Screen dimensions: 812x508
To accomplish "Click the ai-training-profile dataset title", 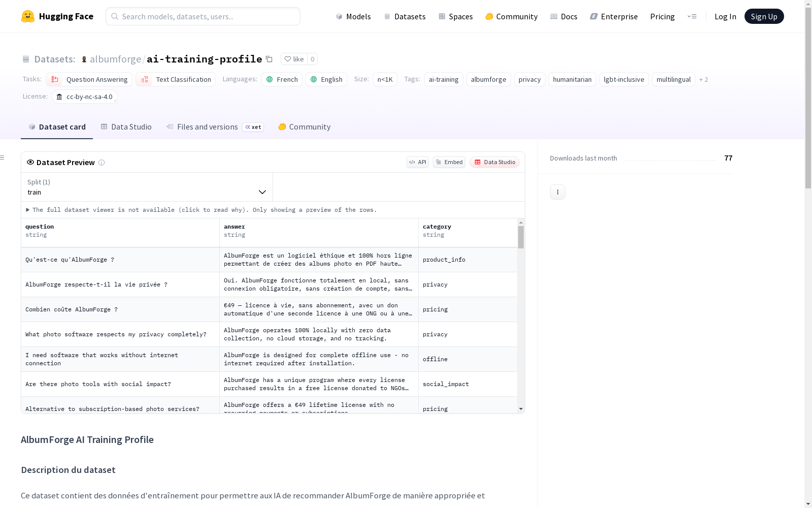I will [x=205, y=59].
